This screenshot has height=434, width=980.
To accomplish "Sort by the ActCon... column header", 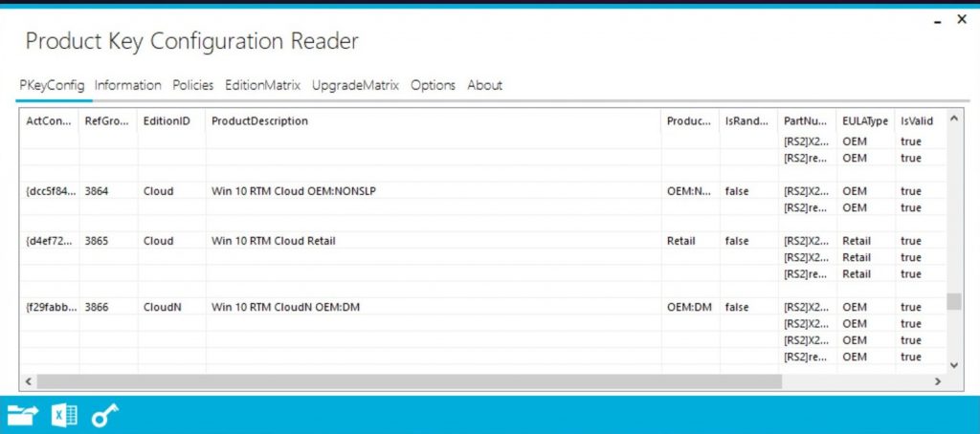I will coord(49,121).
